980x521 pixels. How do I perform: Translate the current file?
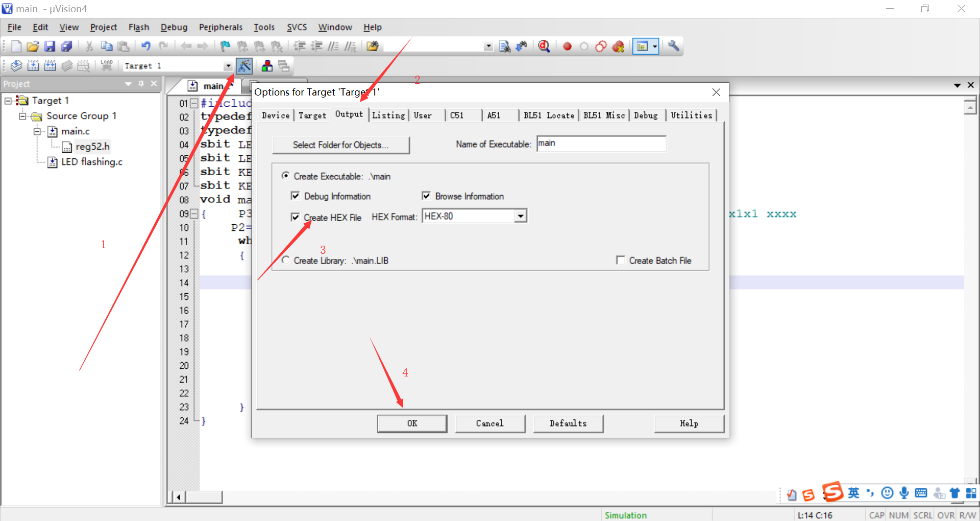[x=16, y=66]
